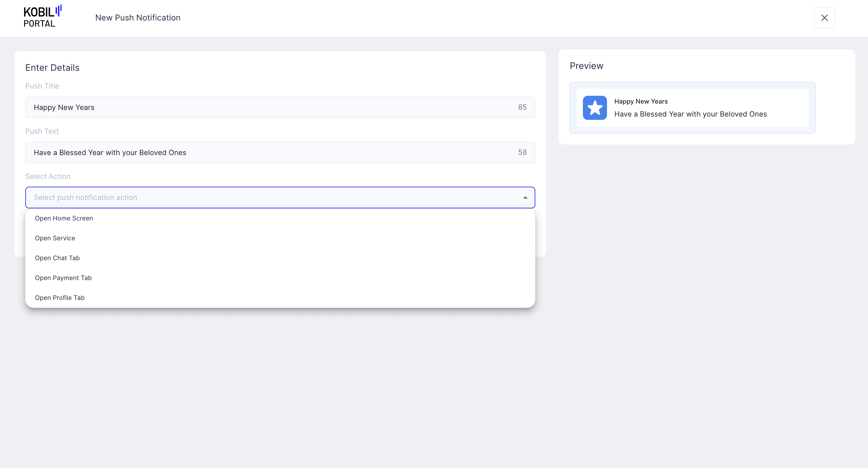Click the New Push Notification header title

pos(137,17)
